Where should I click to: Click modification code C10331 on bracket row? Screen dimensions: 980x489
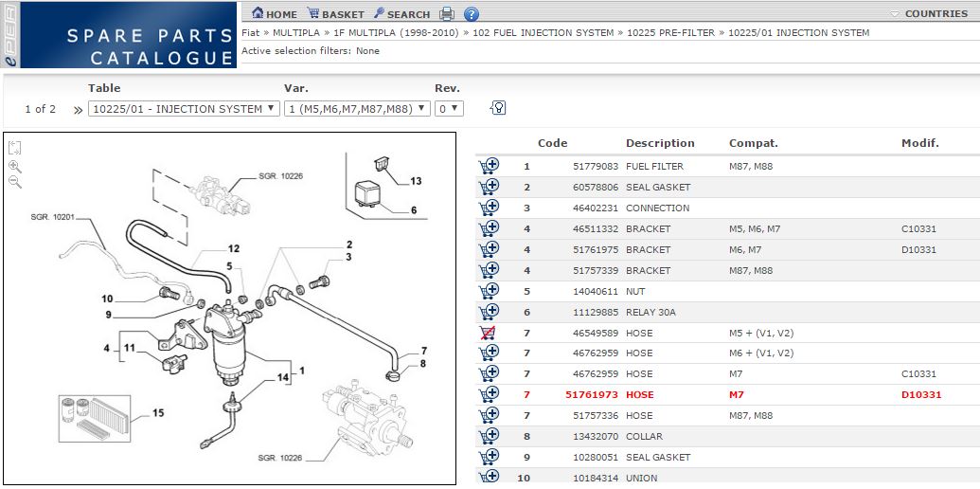point(918,229)
